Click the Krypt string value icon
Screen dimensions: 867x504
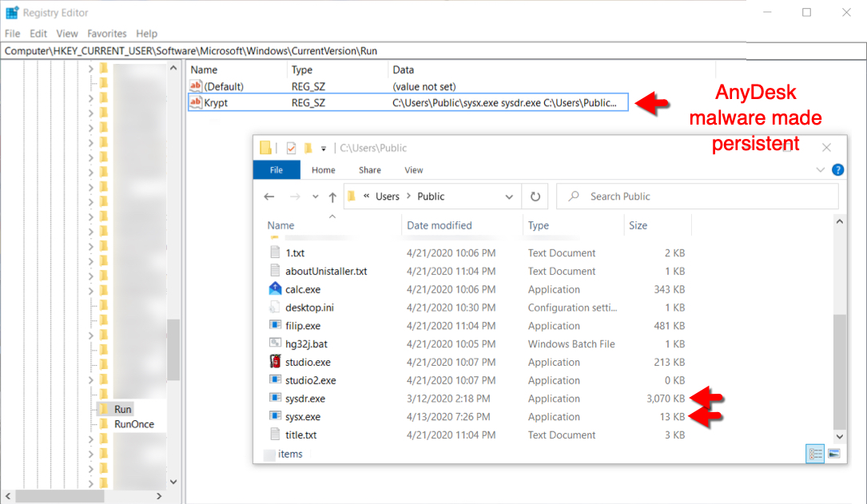pos(195,102)
